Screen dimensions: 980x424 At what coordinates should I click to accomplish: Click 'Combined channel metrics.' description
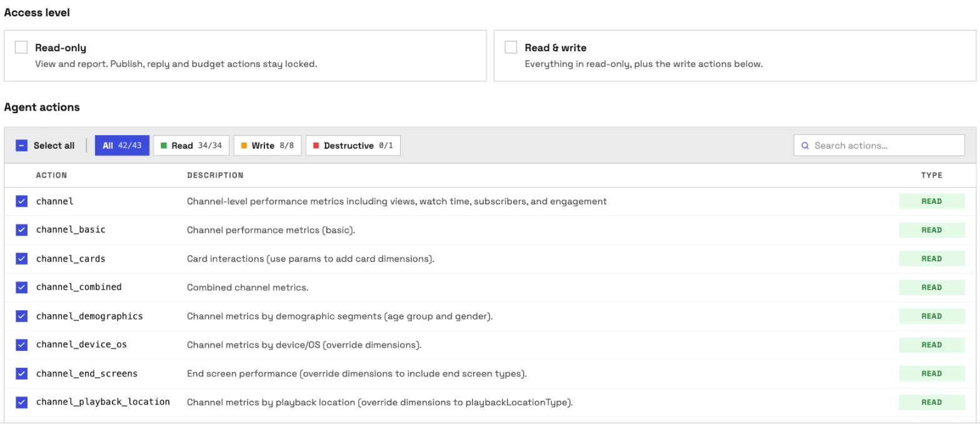point(247,288)
